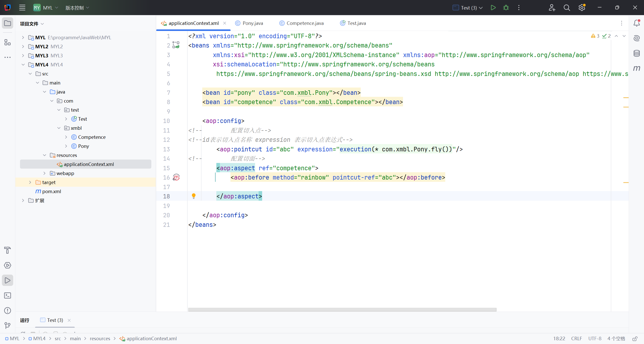Click the green Run button
The height and width of the screenshot is (344, 644).
pos(493,8)
